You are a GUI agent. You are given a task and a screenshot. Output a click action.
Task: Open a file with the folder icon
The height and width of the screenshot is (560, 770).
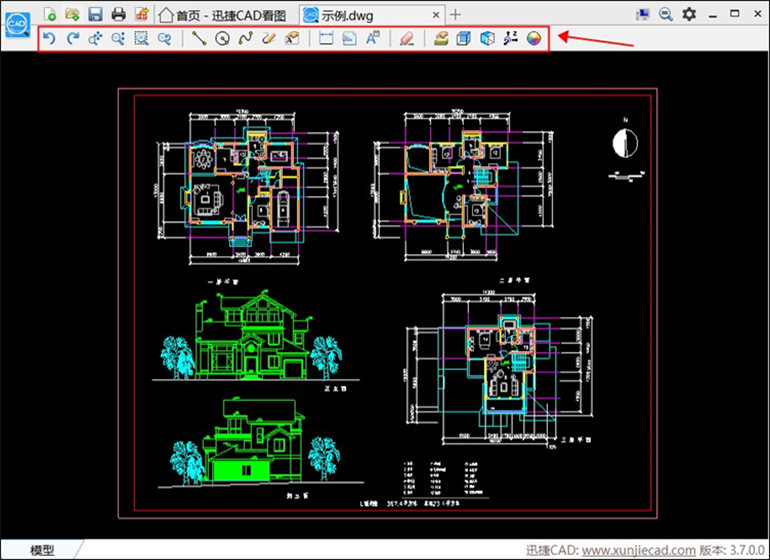click(72, 14)
